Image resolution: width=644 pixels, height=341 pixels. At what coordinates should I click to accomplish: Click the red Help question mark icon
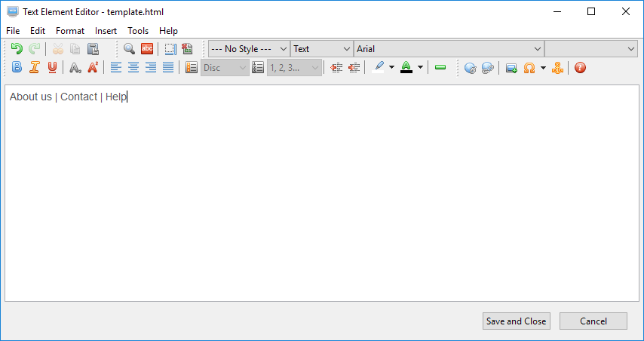[580, 68]
